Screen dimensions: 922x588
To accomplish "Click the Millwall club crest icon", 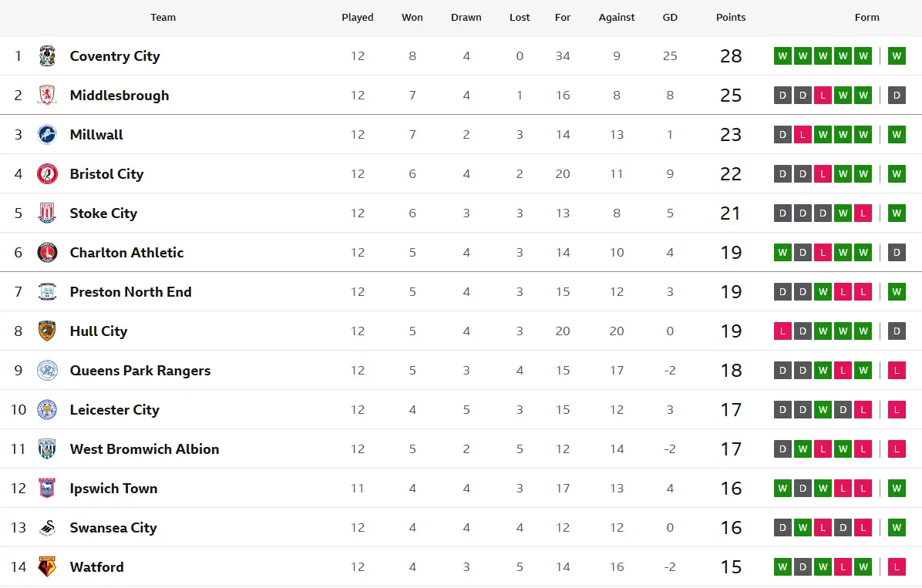I will click(47, 135).
